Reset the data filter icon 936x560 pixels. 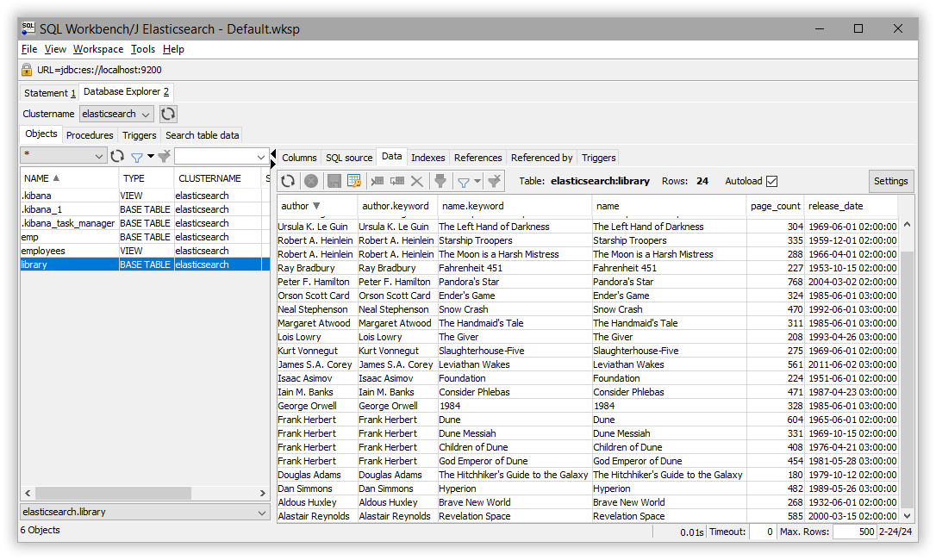coord(493,181)
